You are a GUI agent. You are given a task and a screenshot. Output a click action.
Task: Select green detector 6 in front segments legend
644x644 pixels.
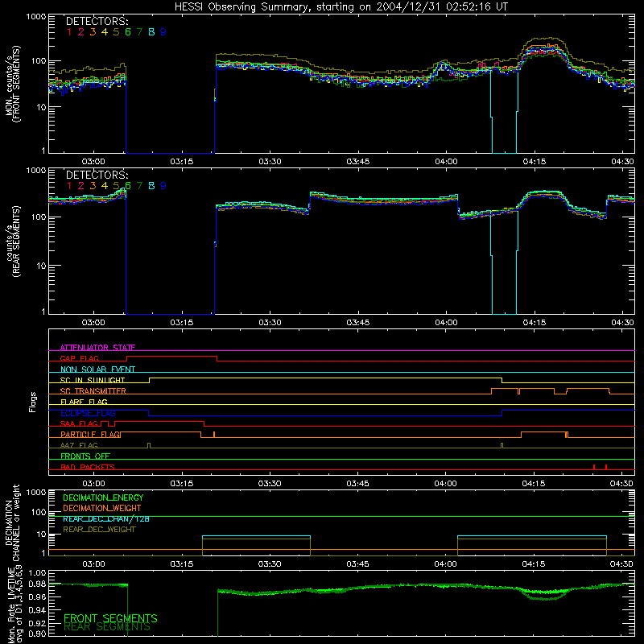coord(128,32)
